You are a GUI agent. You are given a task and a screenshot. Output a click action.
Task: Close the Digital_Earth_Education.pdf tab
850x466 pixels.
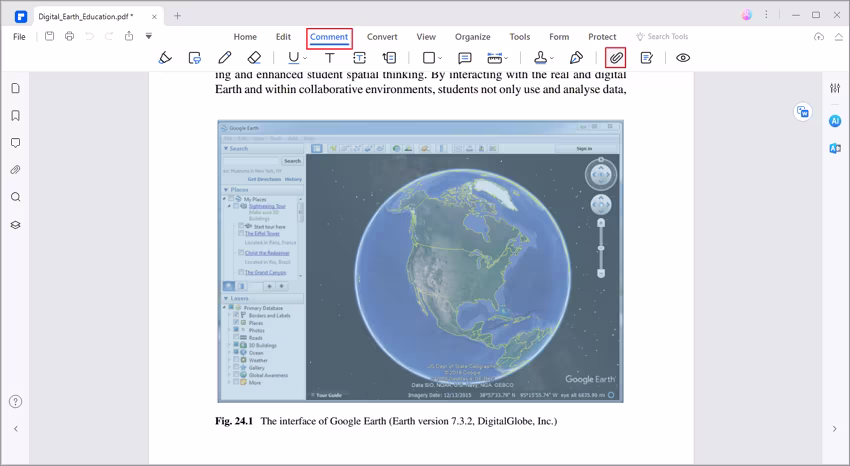(154, 16)
